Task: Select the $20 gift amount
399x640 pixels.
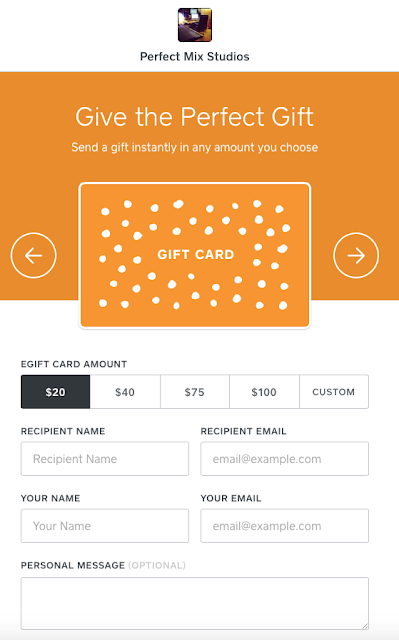Action: pyautogui.click(x=55, y=392)
